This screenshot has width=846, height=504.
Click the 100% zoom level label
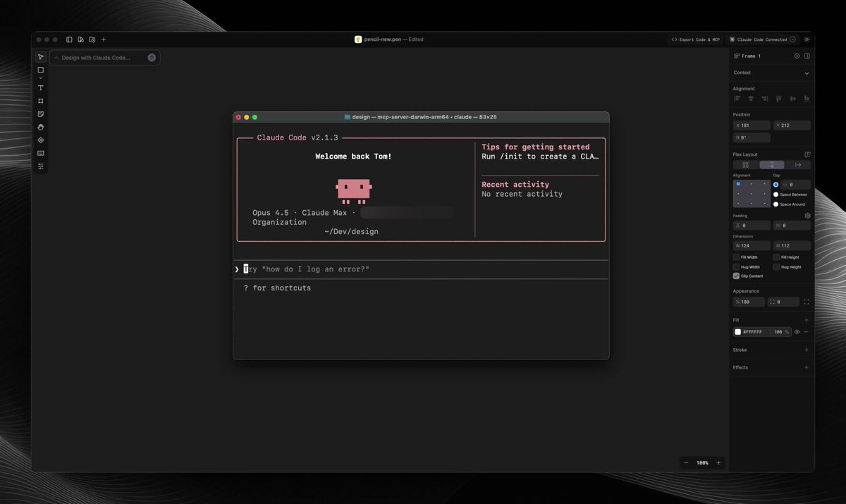(702, 463)
